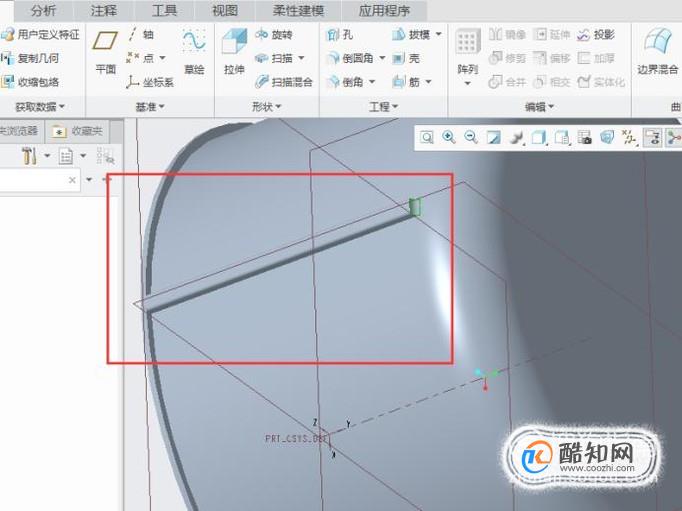The image size is (682, 511).
Task: Expand the 筋 (Rib) dropdown arrow
Action: click(x=428, y=81)
